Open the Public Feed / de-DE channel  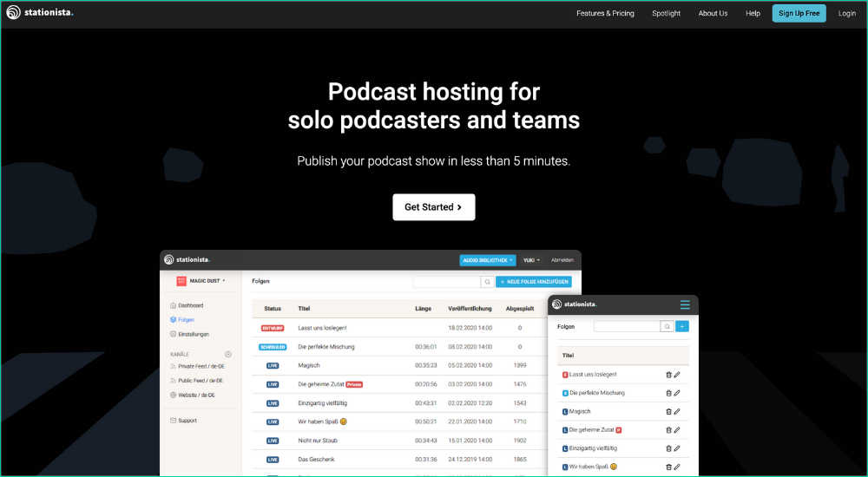(196, 381)
